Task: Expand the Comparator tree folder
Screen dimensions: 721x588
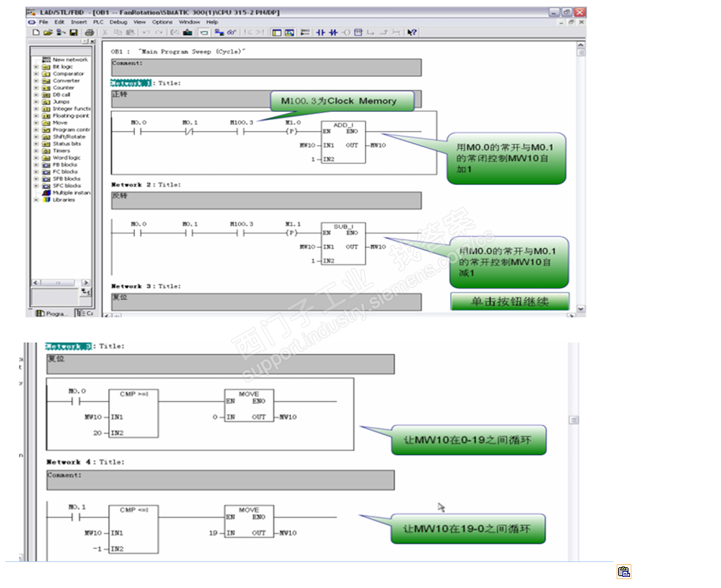Action: pos(36,73)
